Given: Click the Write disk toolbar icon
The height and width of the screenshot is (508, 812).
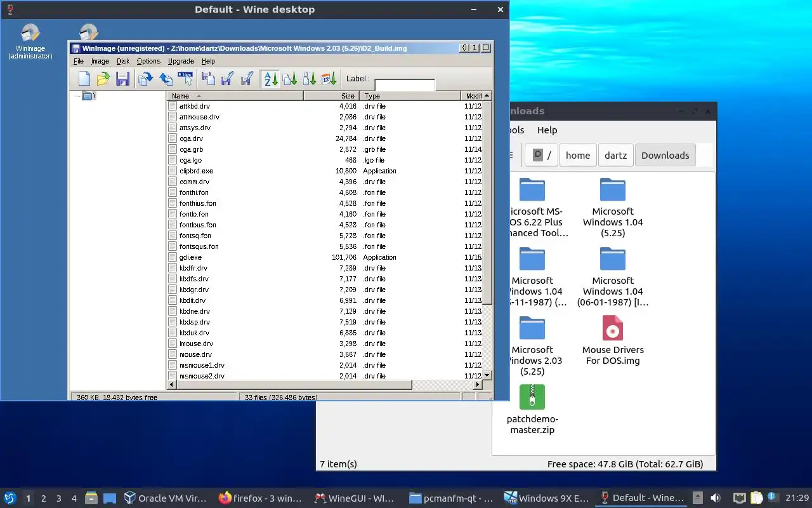Looking at the screenshot, I should tap(227, 79).
